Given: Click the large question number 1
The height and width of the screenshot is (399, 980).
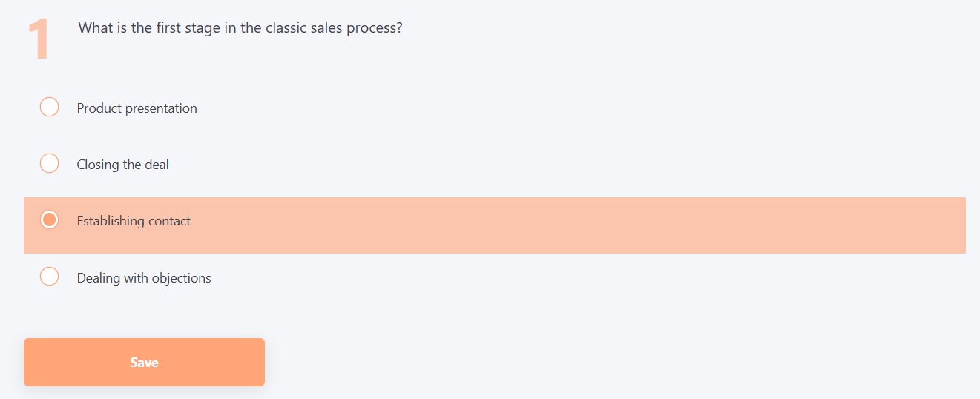Looking at the screenshot, I should (x=39, y=39).
